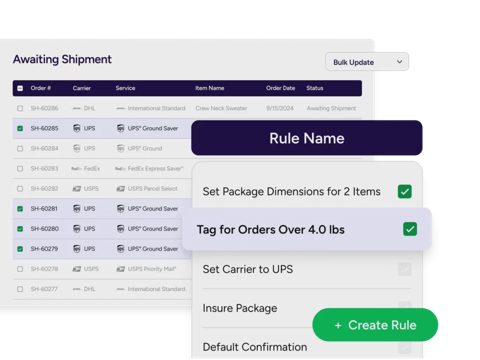Toggle Tag for Orders Over 4.0 lbs checkbox
Viewport: 480px width, 360px height.
[x=410, y=229]
